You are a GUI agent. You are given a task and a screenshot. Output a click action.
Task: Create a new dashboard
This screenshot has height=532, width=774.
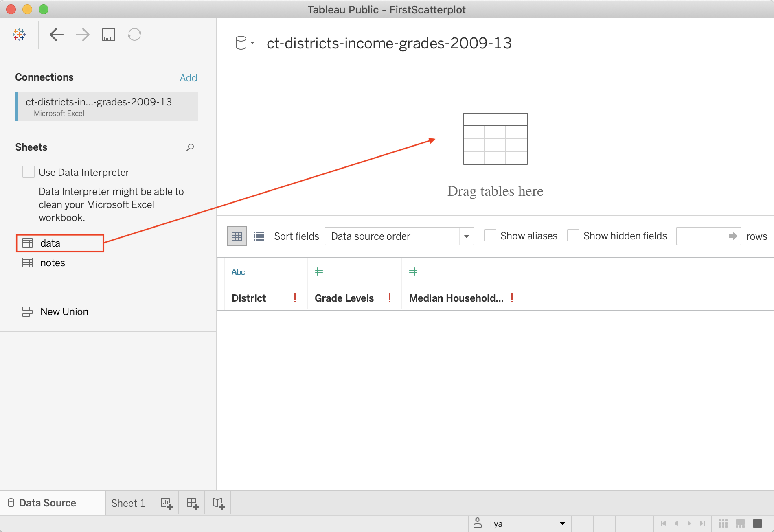click(192, 504)
